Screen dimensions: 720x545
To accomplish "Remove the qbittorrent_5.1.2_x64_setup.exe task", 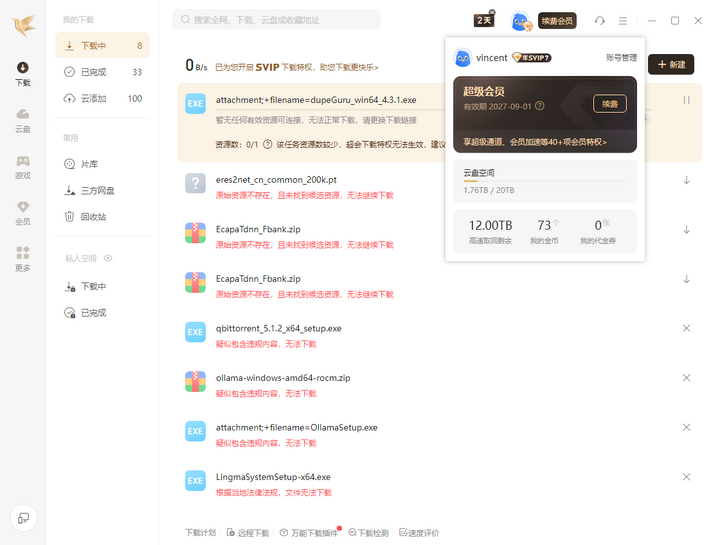I will 686,328.
